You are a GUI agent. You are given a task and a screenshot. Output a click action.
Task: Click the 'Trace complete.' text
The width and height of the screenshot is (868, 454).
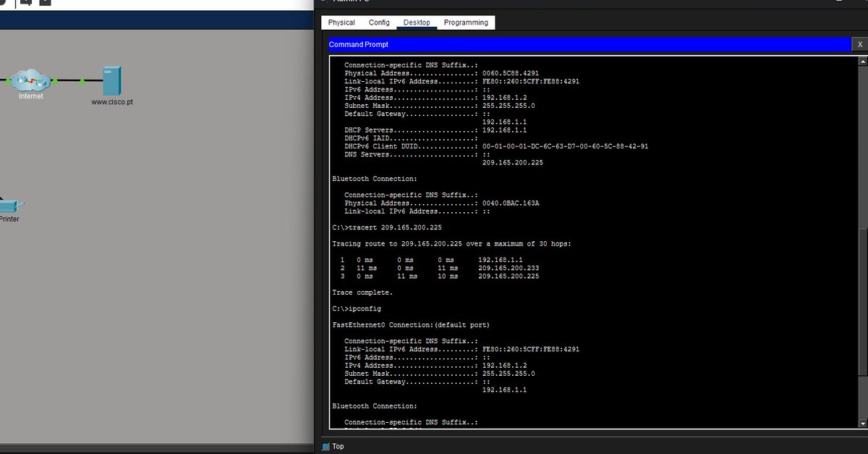[362, 293]
